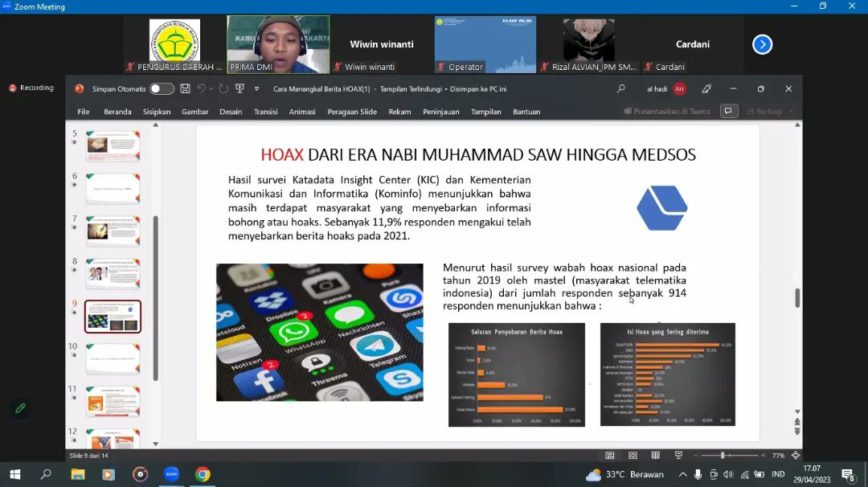The width and height of the screenshot is (868, 487).
Task: Fit slide to current window icon
Action: (796, 456)
